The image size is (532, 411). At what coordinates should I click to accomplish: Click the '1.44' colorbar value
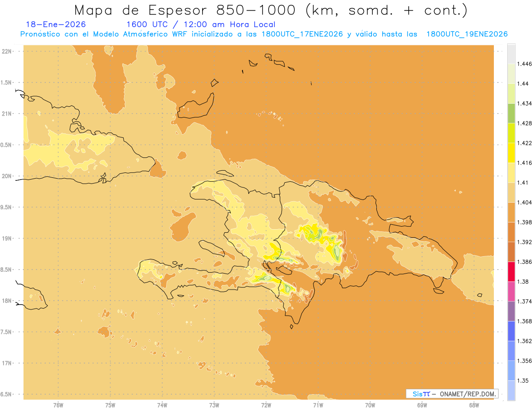pos(523,84)
